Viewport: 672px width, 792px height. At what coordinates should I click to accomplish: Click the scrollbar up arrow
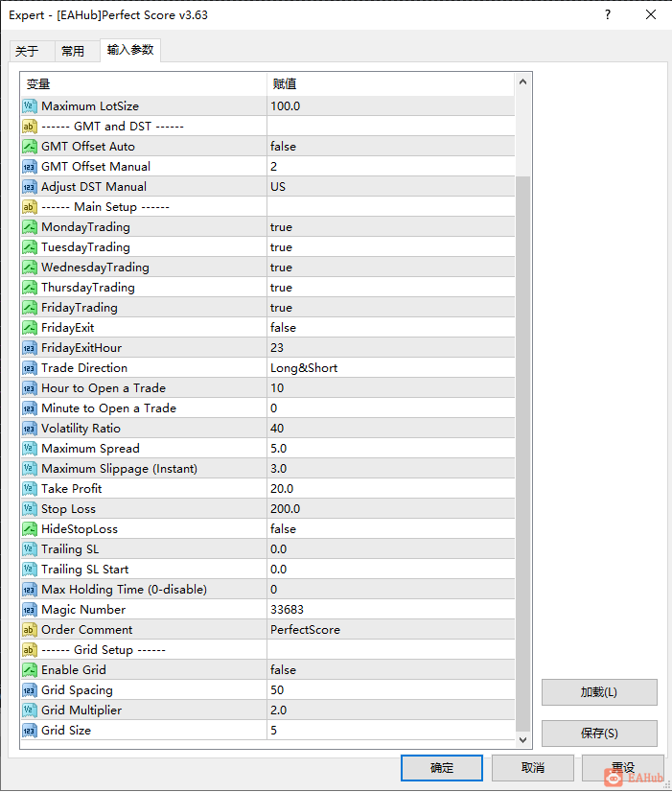point(523,82)
